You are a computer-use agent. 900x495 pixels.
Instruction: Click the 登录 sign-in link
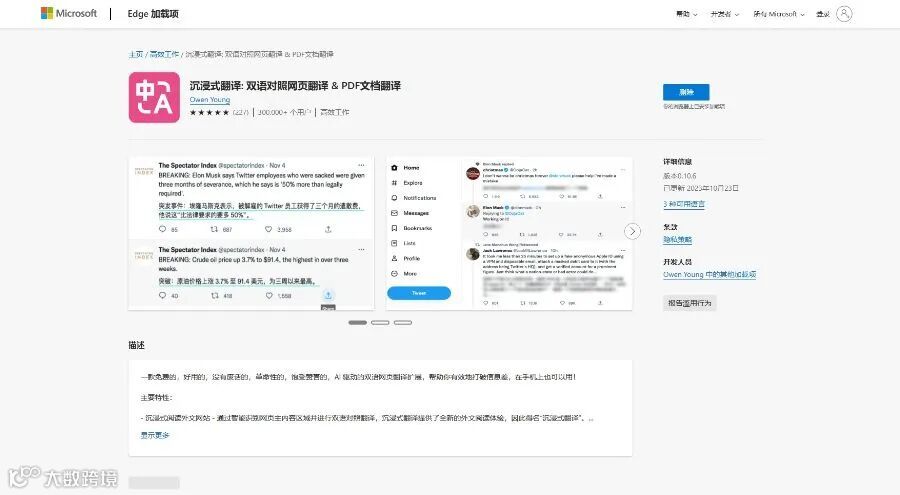(823, 14)
